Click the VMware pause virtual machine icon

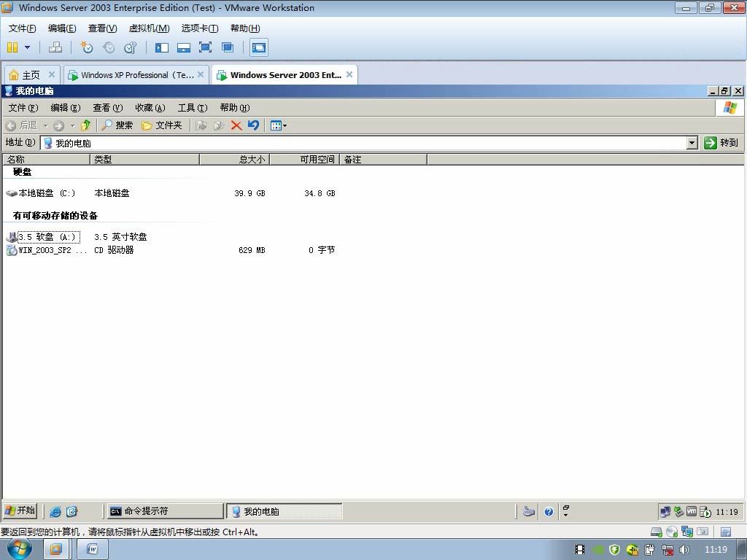[x=12, y=47]
